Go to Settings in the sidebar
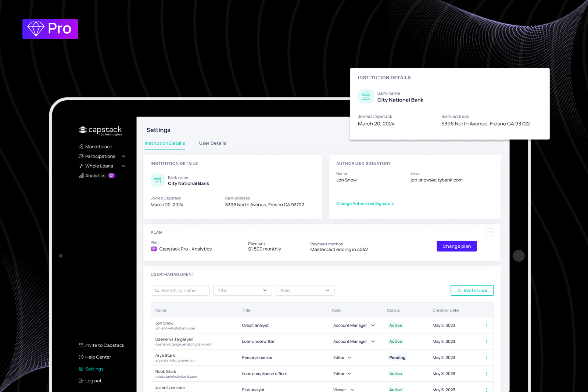This screenshot has height=392, width=588. pyautogui.click(x=94, y=369)
